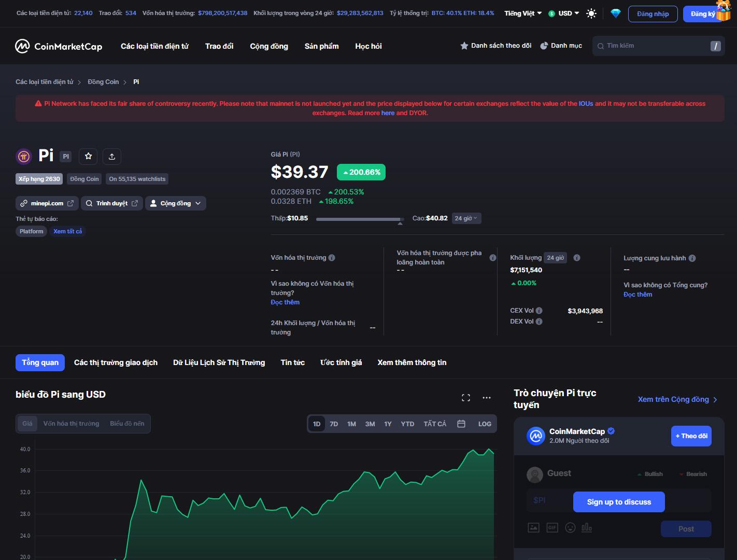Click Đồng Coin breadcrumb
737x560 pixels.
tap(103, 82)
